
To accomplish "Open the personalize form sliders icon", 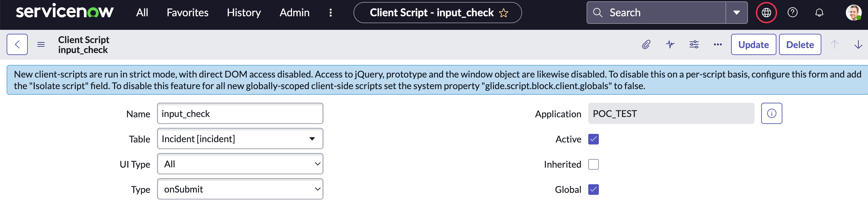I will [x=694, y=44].
